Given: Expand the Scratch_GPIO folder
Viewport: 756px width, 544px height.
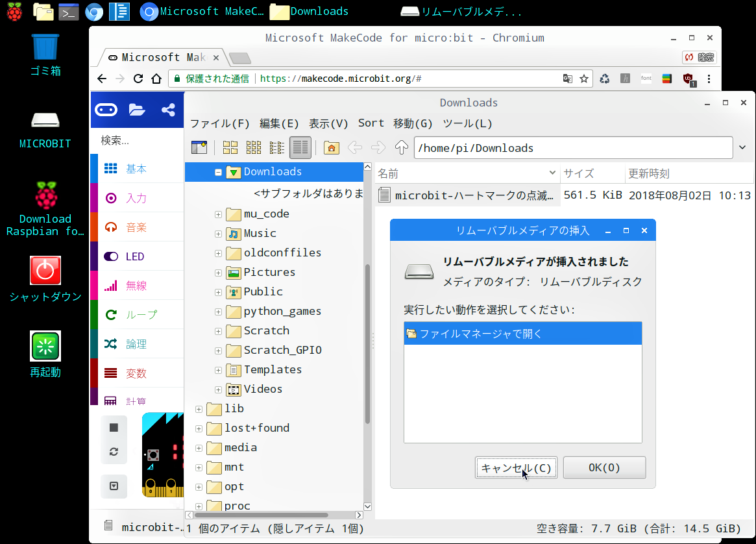Looking at the screenshot, I should [218, 351].
